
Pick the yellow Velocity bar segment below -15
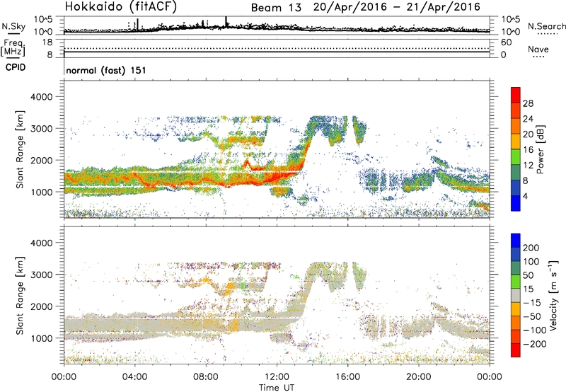[x=516, y=310]
